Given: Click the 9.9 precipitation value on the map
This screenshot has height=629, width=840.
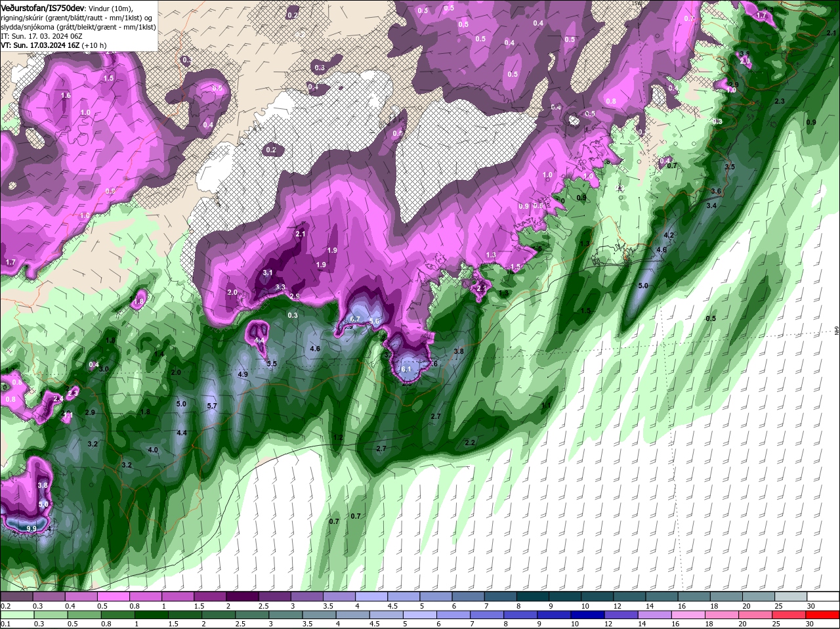Looking at the screenshot, I should click(x=31, y=529).
